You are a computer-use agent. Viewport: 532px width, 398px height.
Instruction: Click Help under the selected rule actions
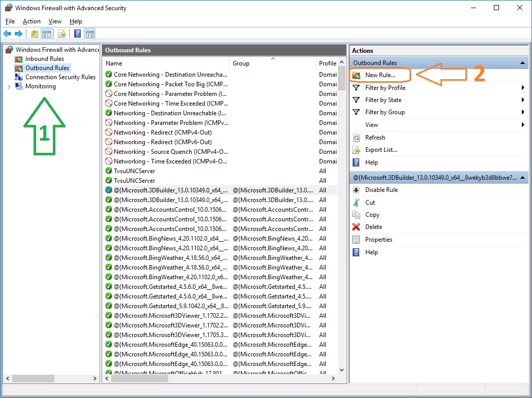coord(371,252)
